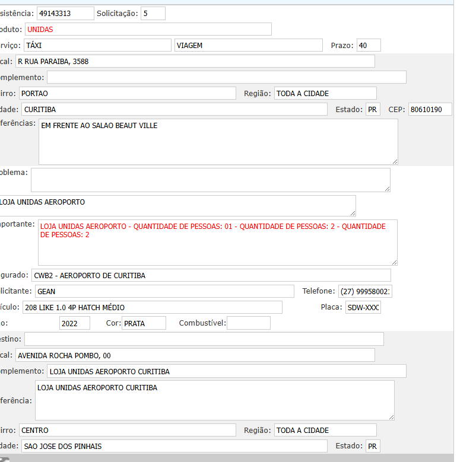
Task: Click the Referências text area EM FRENTE AO SALAO
Action: tap(218, 142)
